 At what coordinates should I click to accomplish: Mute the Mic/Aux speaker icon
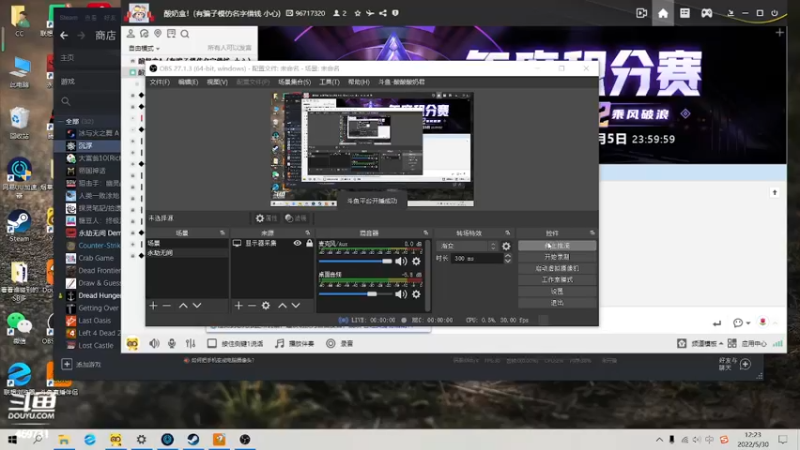(401, 261)
